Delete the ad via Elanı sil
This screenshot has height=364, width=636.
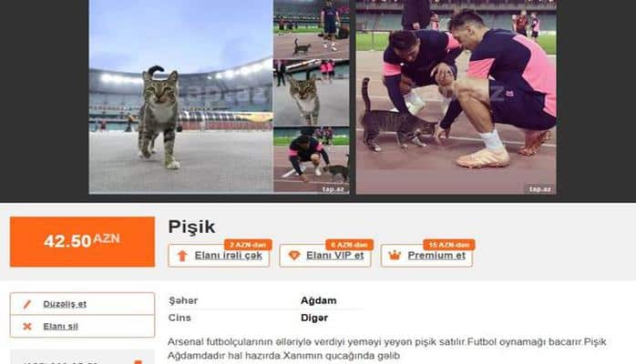click(60, 327)
